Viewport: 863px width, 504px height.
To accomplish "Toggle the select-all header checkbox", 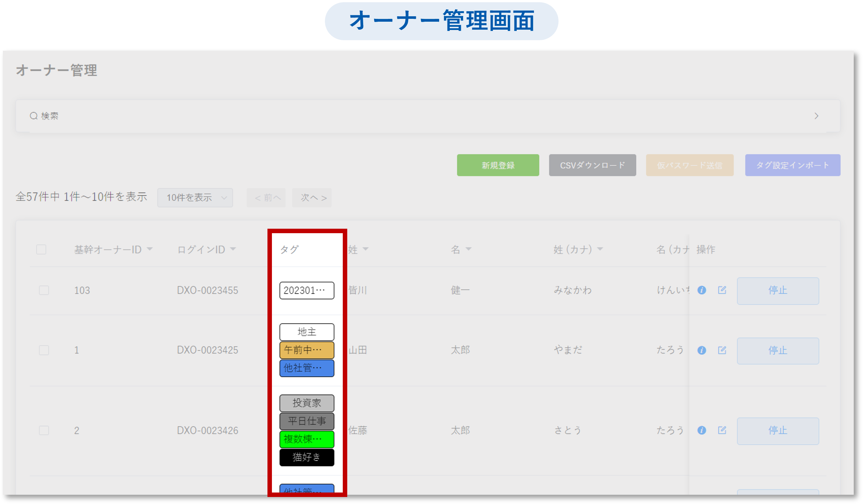I will (x=41, y=249).
